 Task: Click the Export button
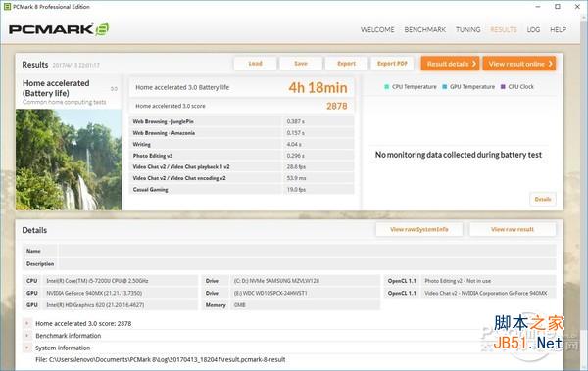(x=346, y=64)
